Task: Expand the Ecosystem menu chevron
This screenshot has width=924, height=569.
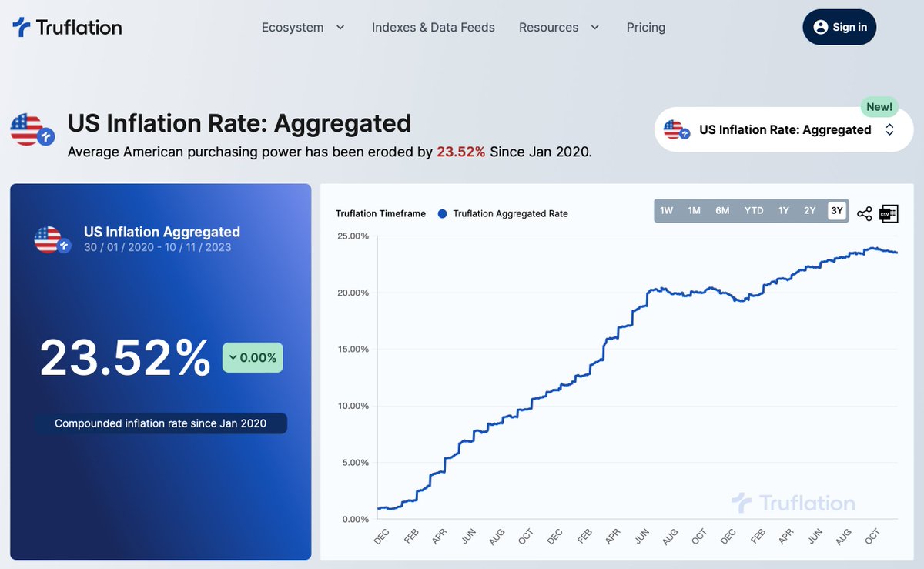Action: [x=340, y=28]
